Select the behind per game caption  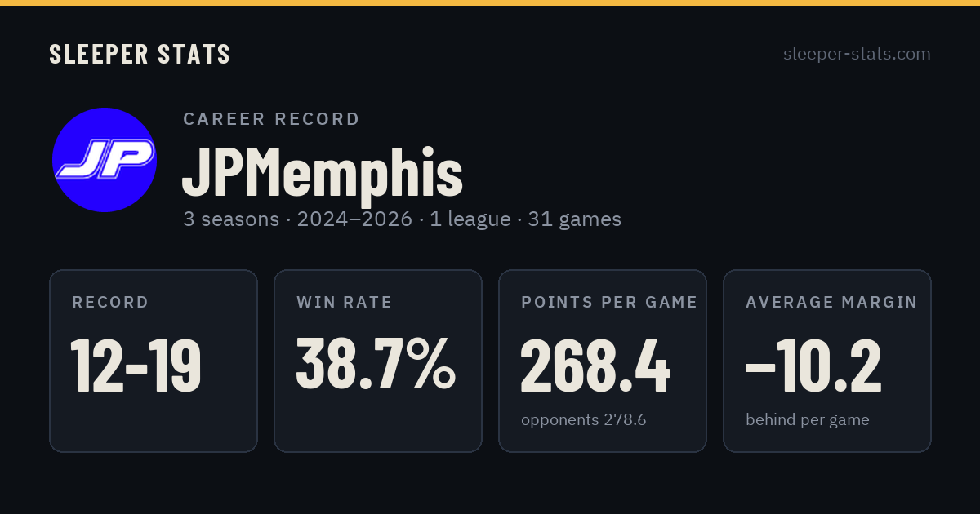(x=808, y=420)
